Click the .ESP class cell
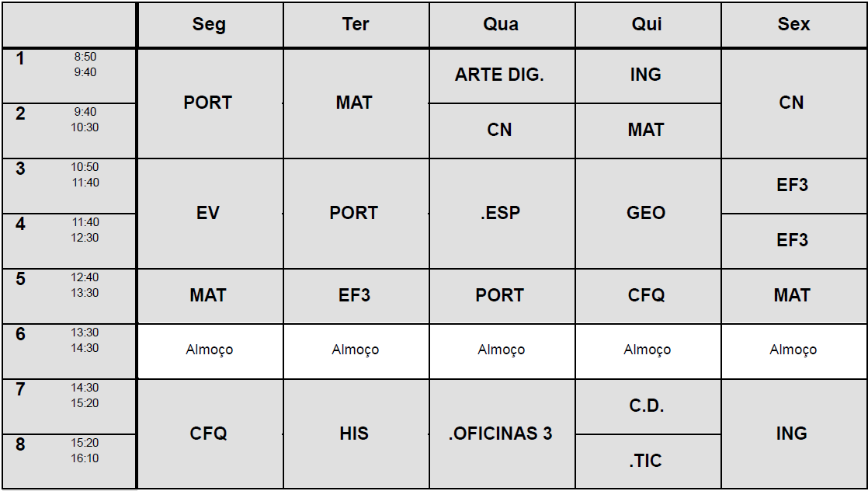Screen dimensions: 868x491 pyautogui.click(x=501, y=213)
